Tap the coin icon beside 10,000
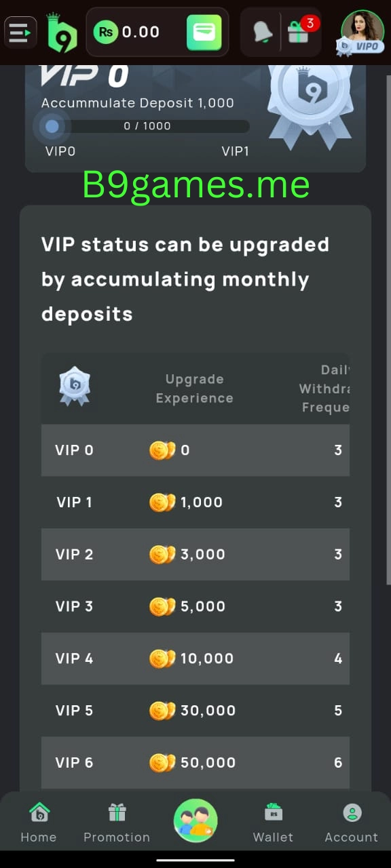Screen dimensions: 391x868 point(162,658)
